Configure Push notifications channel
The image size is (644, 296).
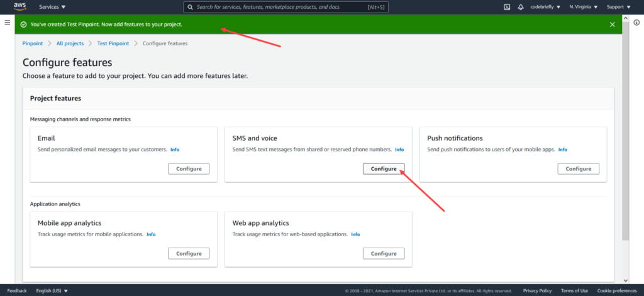click(579, 168)
